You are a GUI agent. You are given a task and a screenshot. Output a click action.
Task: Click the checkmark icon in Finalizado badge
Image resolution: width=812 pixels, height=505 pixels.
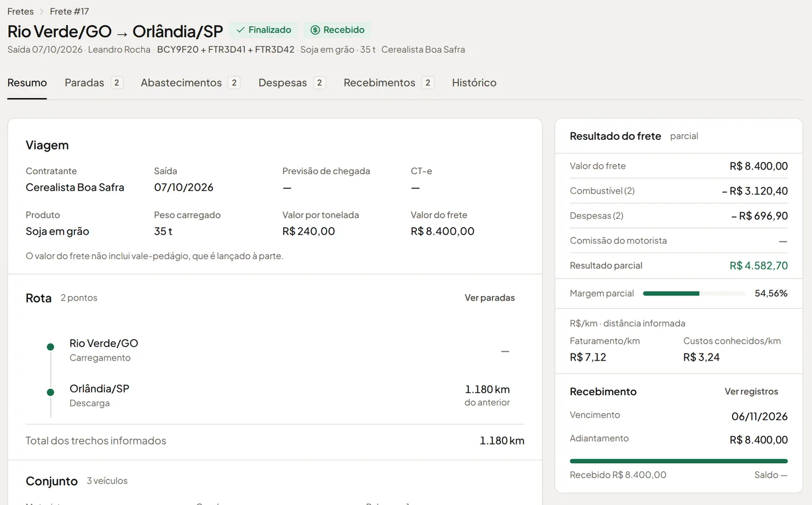pos(241,30)
